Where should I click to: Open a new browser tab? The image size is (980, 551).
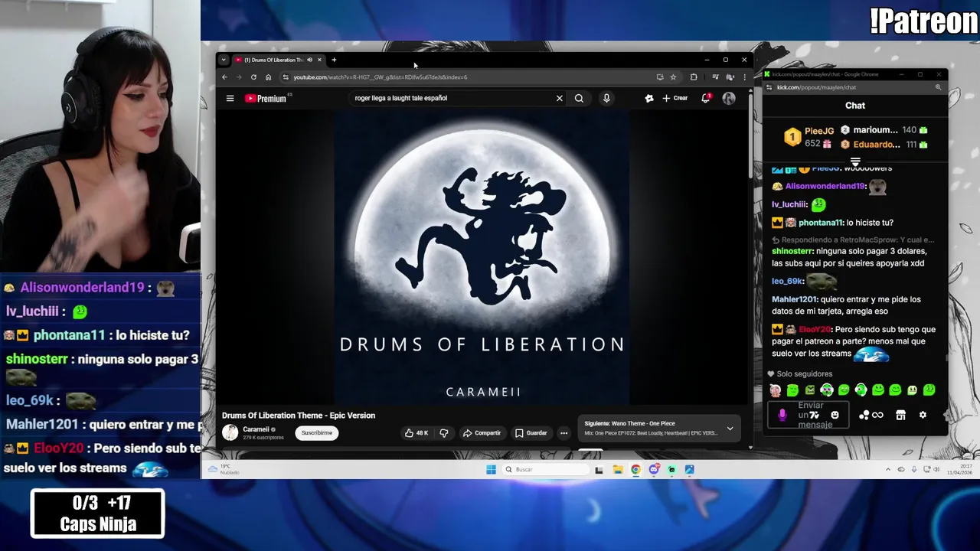coord(334,60)
